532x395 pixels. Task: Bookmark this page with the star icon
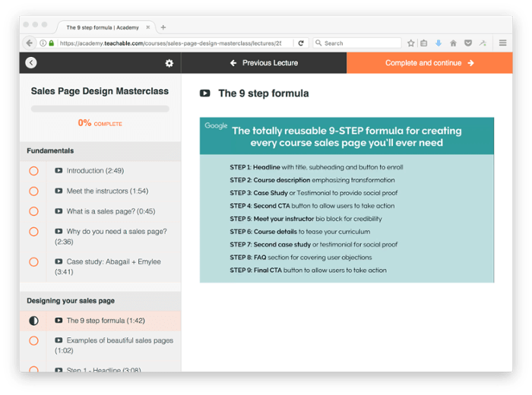pyautogui.click(x=411, y=43)
